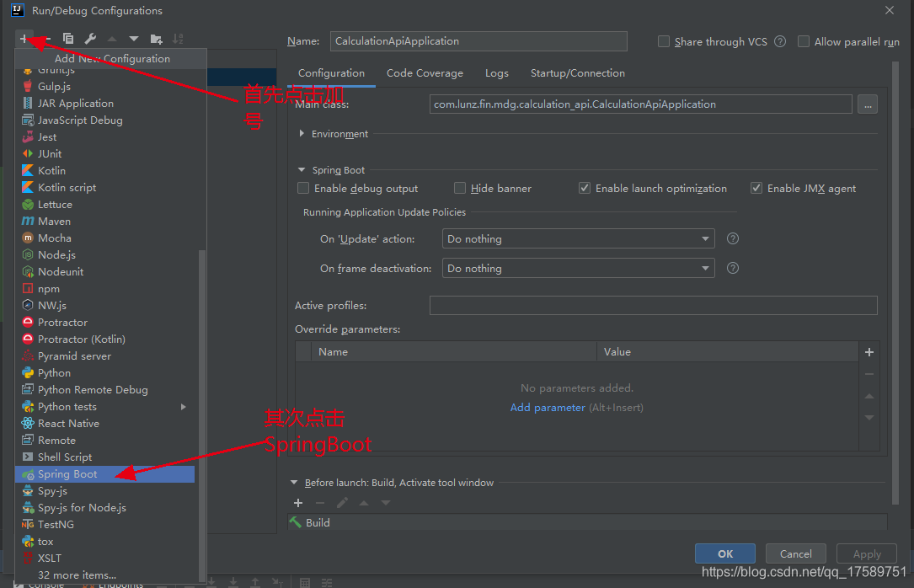Add before-launch task plus icon

coord(298,503)
